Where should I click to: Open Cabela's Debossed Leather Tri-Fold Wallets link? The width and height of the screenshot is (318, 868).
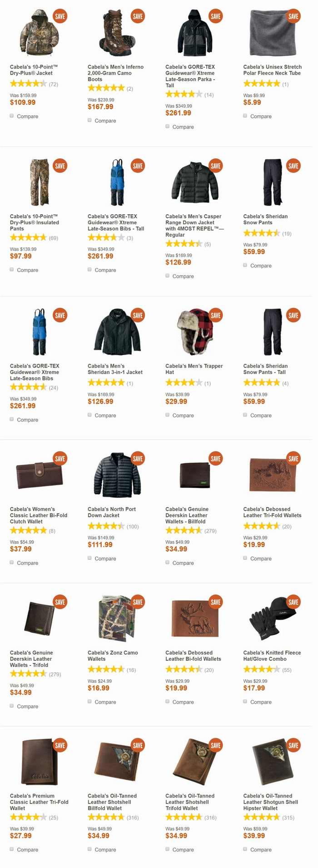pyautogui.click(x=272, y=512)
